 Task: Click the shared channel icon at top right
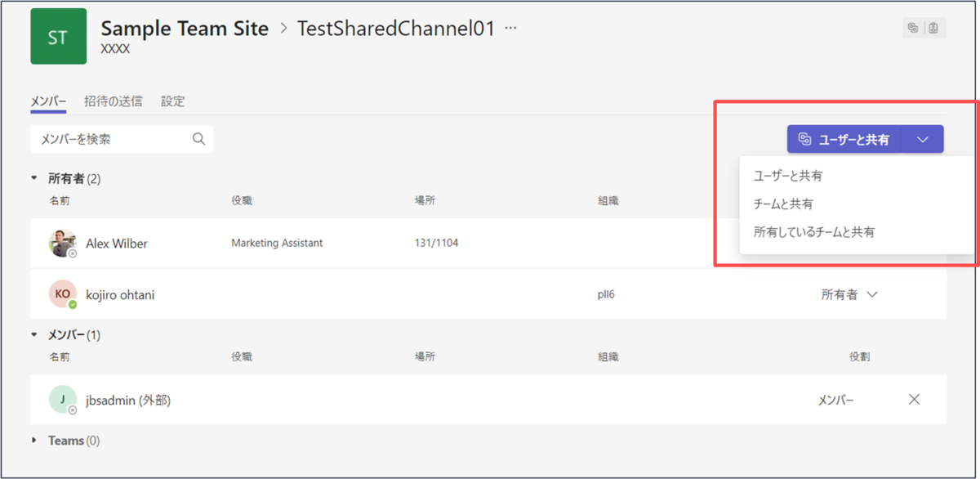pos(913,28)
